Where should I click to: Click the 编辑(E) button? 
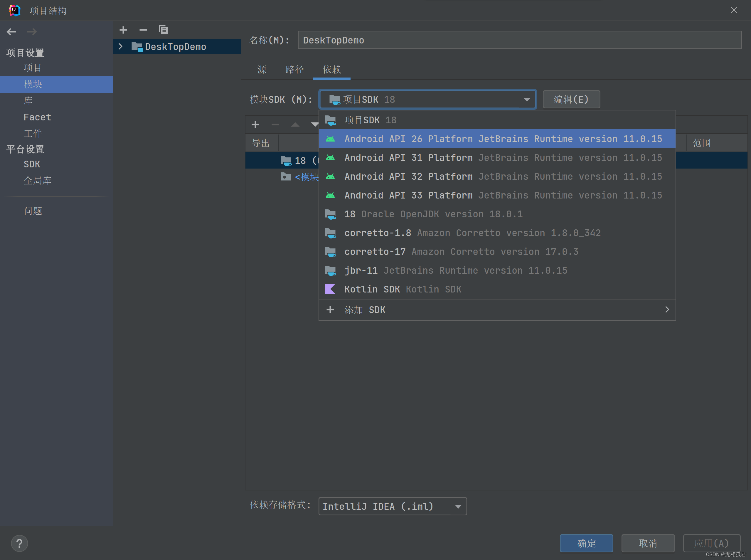pos(571,99)
